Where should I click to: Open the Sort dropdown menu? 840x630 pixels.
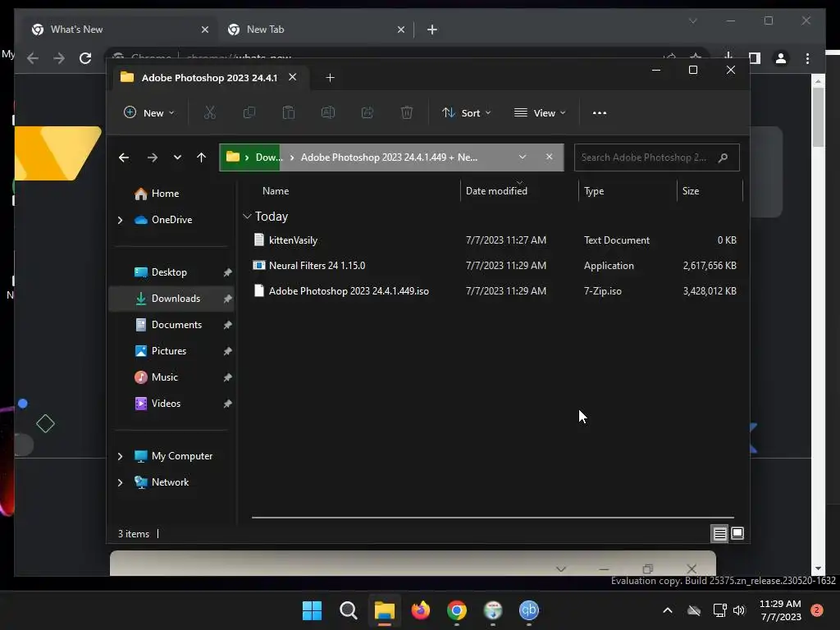coord(466,113)
